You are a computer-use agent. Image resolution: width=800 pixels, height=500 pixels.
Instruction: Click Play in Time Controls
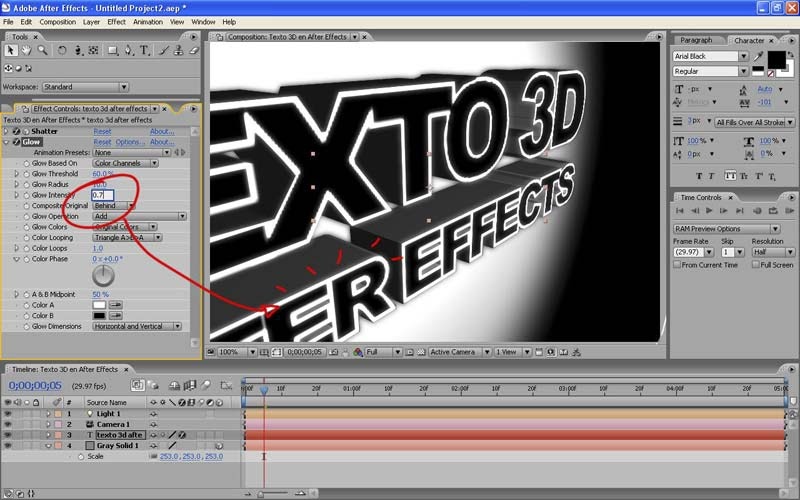click(x=709, y=210)
